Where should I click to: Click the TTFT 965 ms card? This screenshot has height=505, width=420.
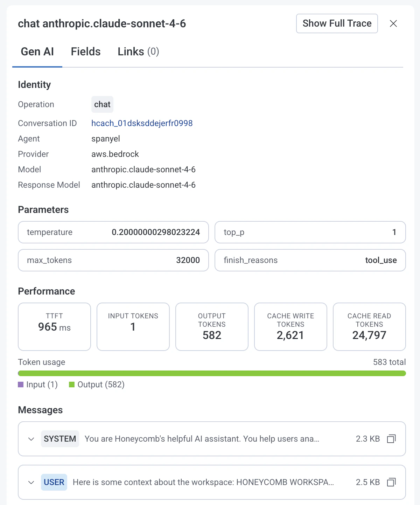(x=54, y=327)
